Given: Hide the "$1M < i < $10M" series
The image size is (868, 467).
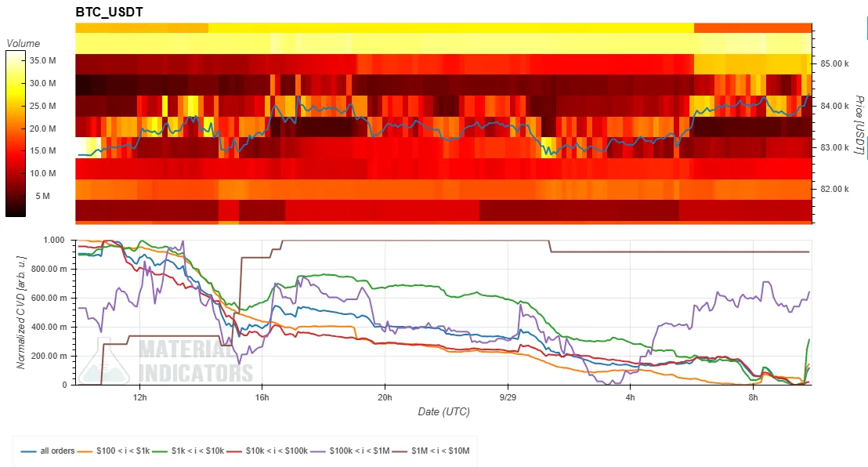Looking at the screenshot, I should [440, 451].
